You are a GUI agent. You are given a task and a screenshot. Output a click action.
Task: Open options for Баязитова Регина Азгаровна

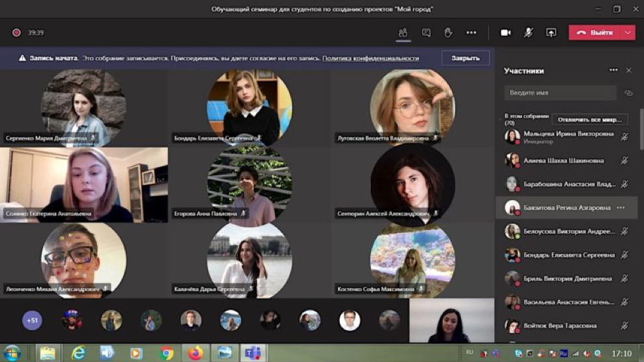coord(621,208)
